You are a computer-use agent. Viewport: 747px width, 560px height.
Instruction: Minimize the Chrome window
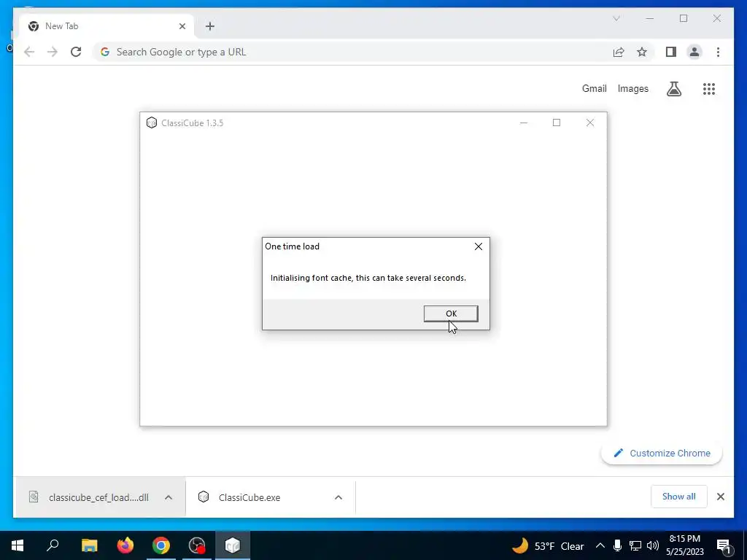pos(649,18)
